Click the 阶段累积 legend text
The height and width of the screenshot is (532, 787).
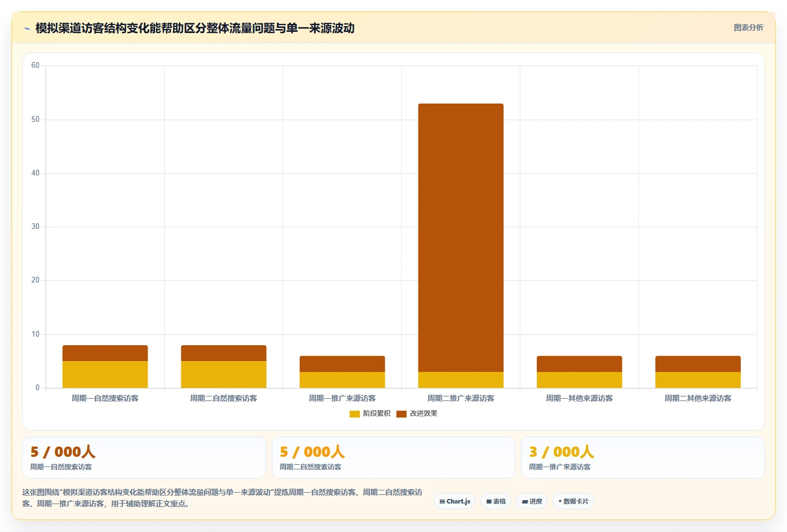[377, 414]
